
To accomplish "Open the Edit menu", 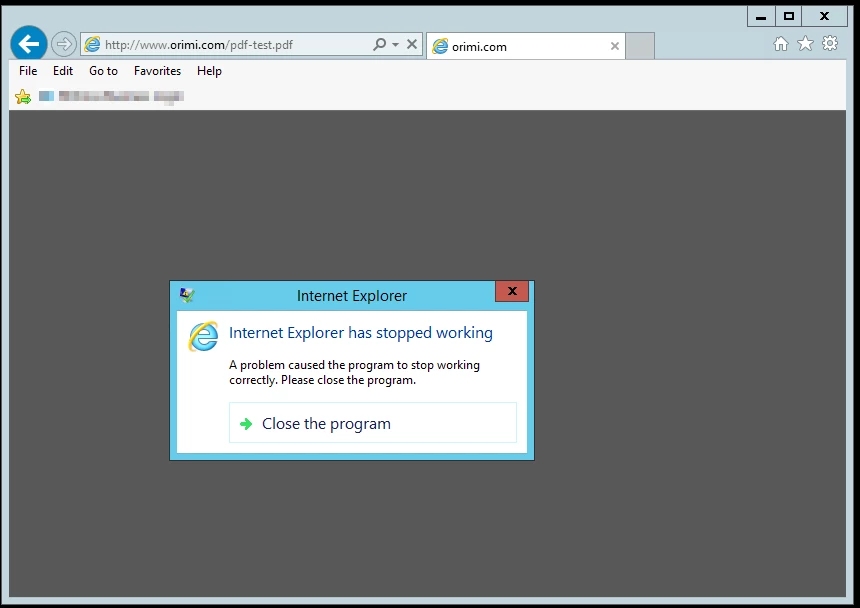I will point(63,71).
